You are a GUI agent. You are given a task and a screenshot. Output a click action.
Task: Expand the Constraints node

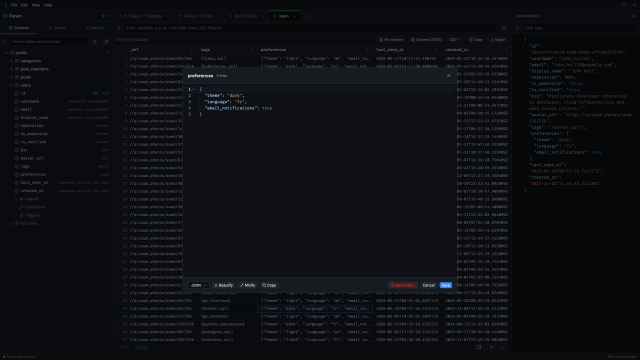[x=16, y=207]
